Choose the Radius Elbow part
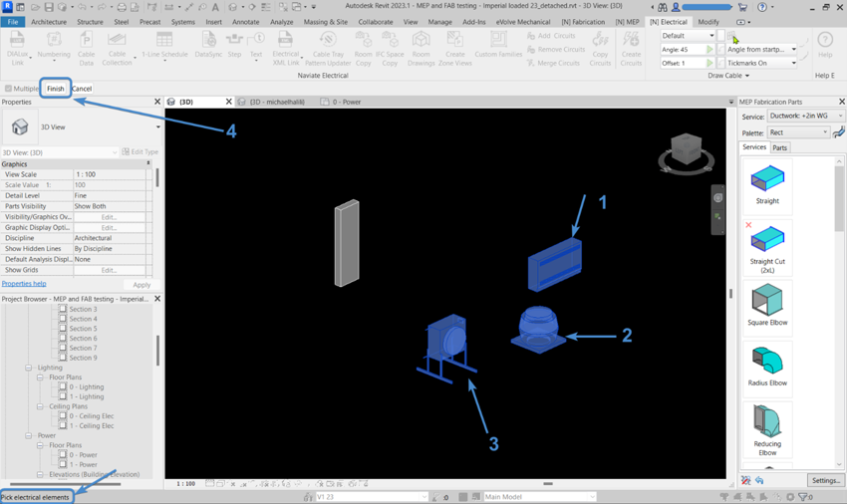847x504 pixels. (x=767, y=367)
